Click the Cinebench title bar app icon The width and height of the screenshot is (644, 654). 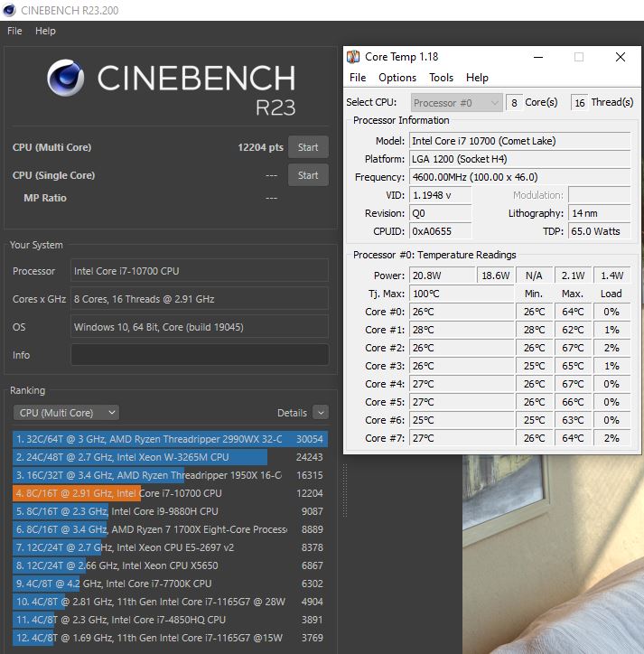coord(9,10)
